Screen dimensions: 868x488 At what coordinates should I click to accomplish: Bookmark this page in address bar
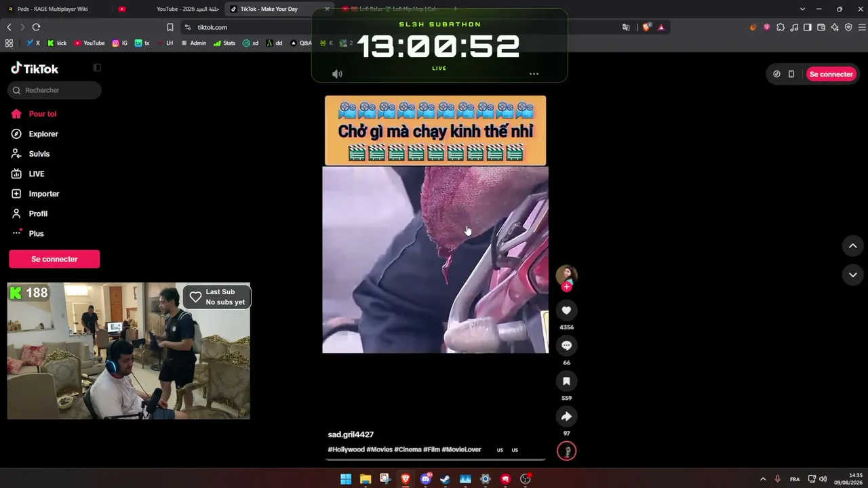coord(170,27)
